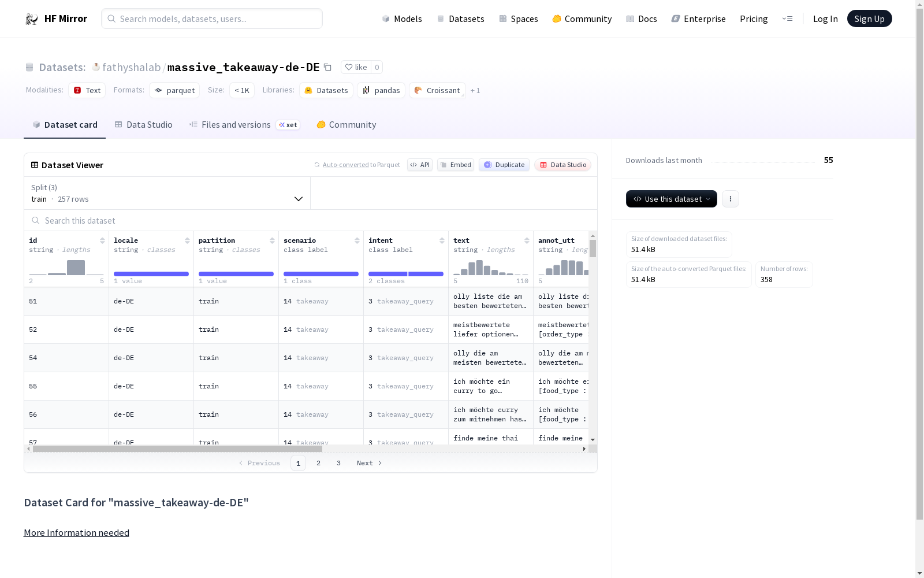Screen dimensions: 924x578
Task: Sort the partition column using its sort icon
Action: pos(272,240)
